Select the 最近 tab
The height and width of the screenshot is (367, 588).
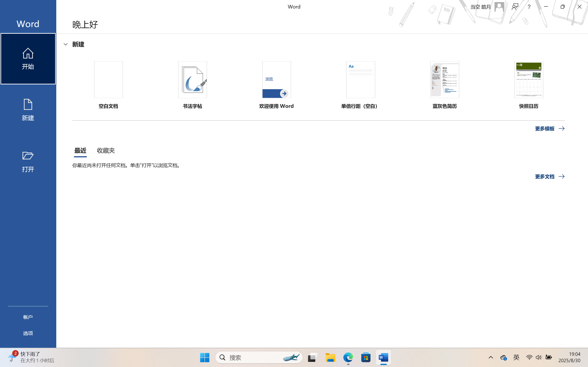pyautogui.click(x=80, y=150)
